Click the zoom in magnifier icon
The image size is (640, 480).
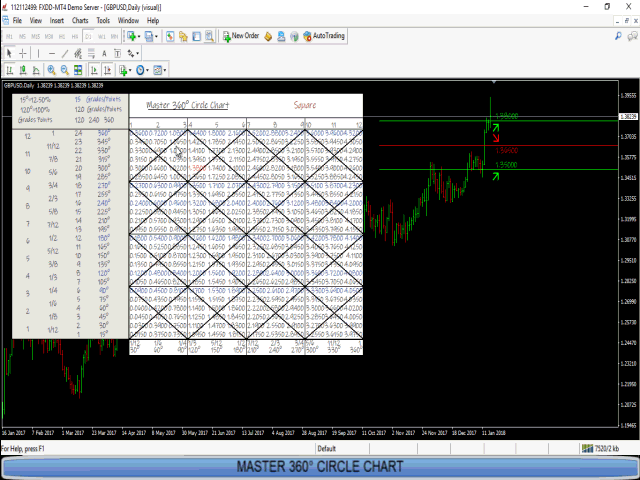51,70
